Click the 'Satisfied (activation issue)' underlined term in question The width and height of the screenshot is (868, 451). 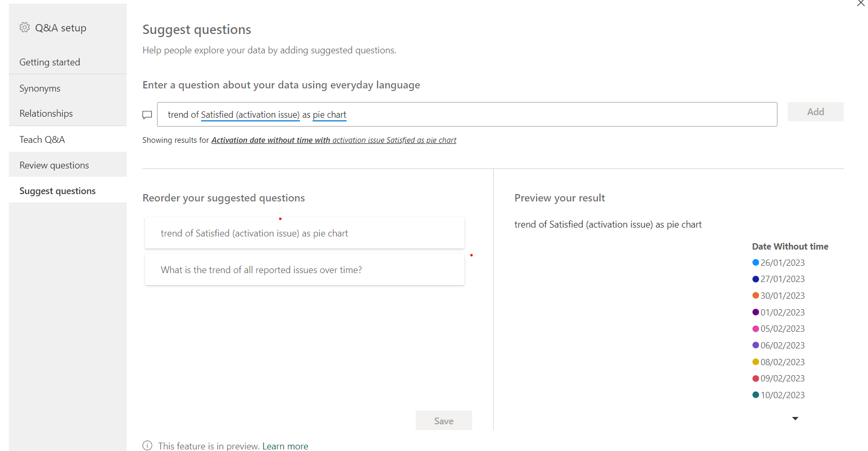coord(250,115)
